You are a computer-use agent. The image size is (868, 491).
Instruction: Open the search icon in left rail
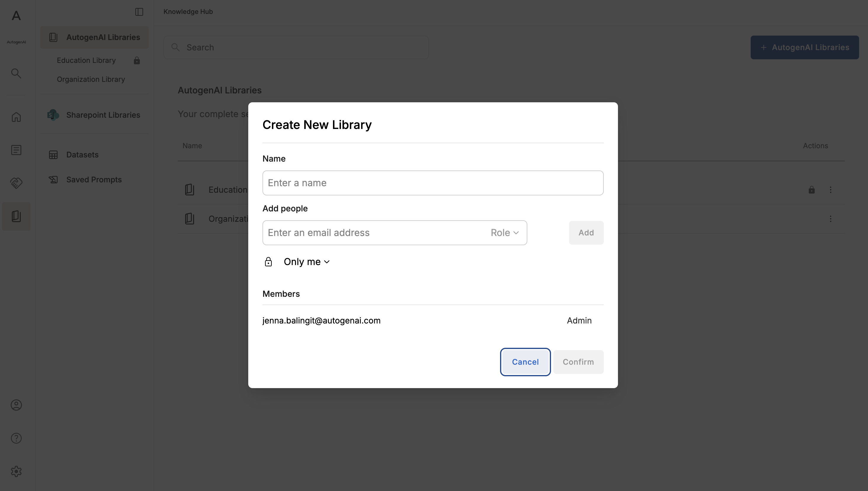point(16,73)
